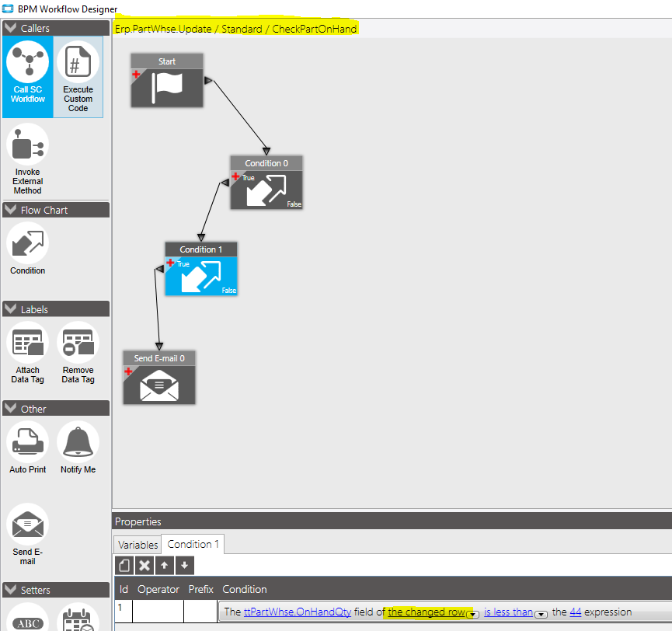This screenshot has width=672, height=631.
Task: Pick the calendar setter item
Action: pyautogui.click(x=78, y=618)
